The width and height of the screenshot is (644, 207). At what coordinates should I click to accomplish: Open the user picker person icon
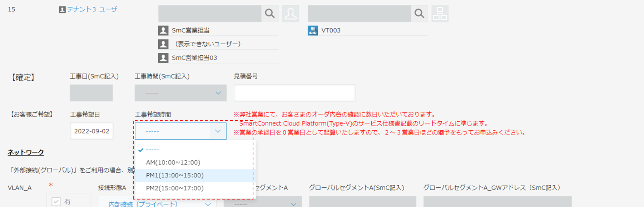[x=291, y=14]
